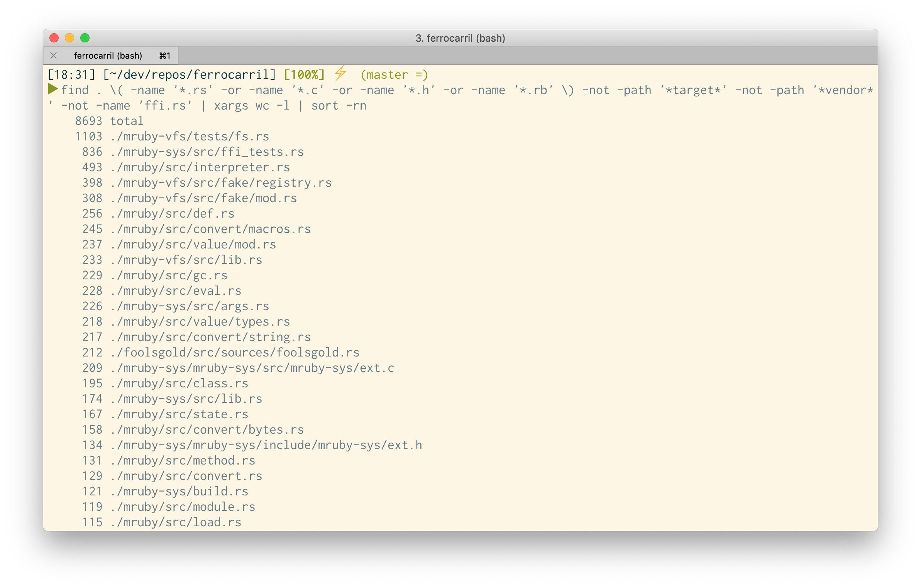Click the ./mruby-sys/src/ffi_tests.rs path
921x588 pixels.
pos(207,152)
